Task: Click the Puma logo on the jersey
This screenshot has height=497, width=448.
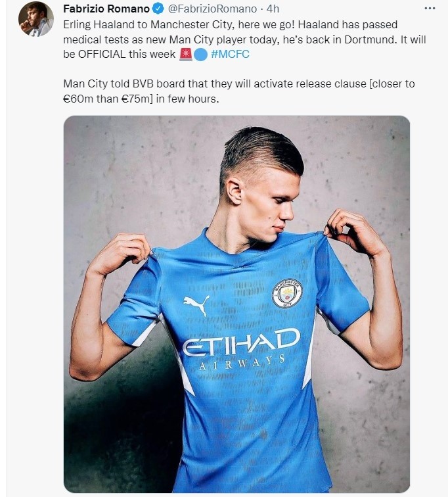Action: (x=196, y=304)
